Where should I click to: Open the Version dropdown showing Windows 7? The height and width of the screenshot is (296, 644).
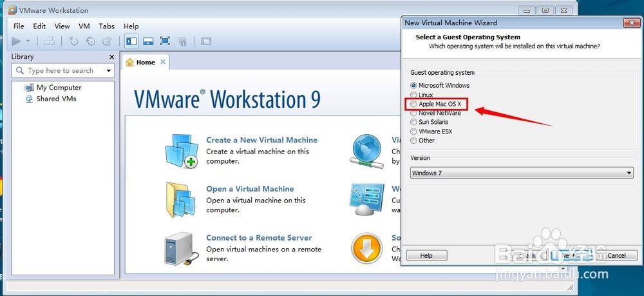coord(522,173)
